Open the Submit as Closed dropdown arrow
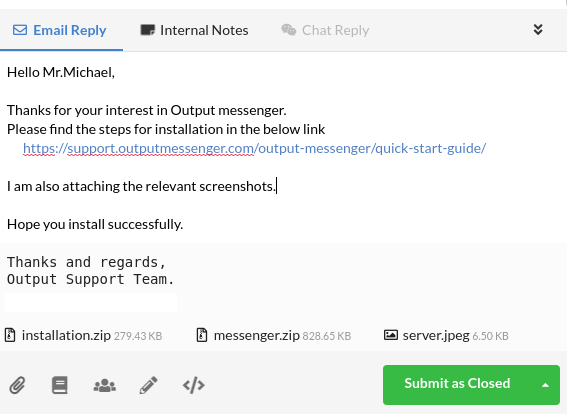The image size is (567, 414). click(x=545, y=385)
